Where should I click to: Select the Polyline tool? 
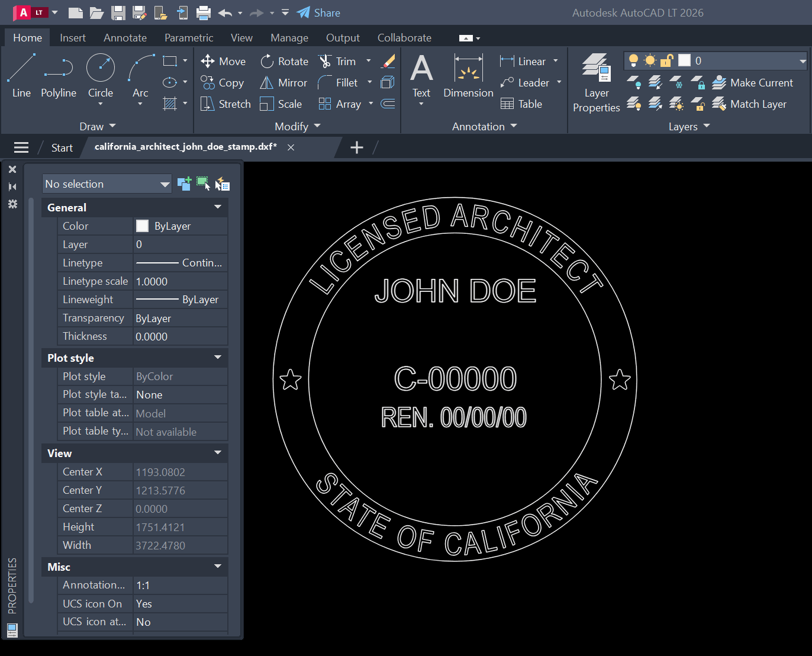(58, 76)
